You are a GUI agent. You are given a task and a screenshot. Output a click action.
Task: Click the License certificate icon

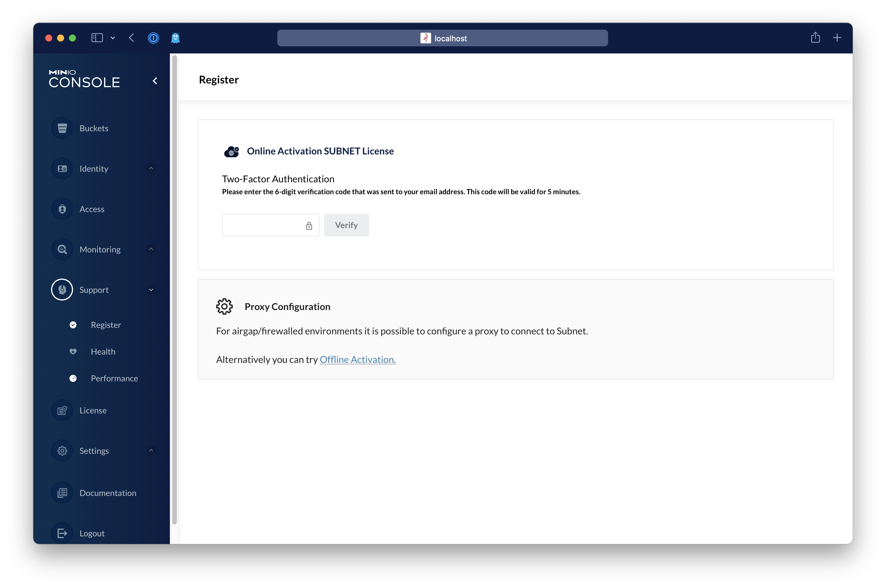coord(62,410)
